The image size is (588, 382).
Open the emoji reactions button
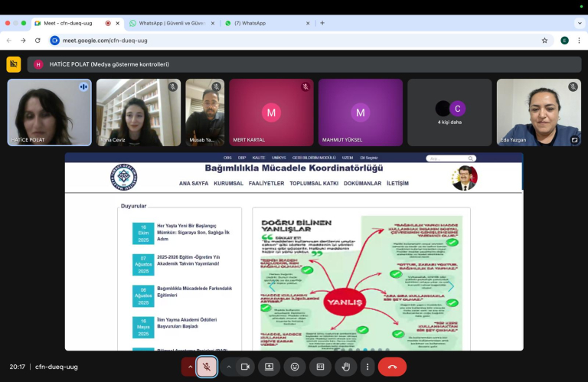pyautogui.click(x=295, y=367)
